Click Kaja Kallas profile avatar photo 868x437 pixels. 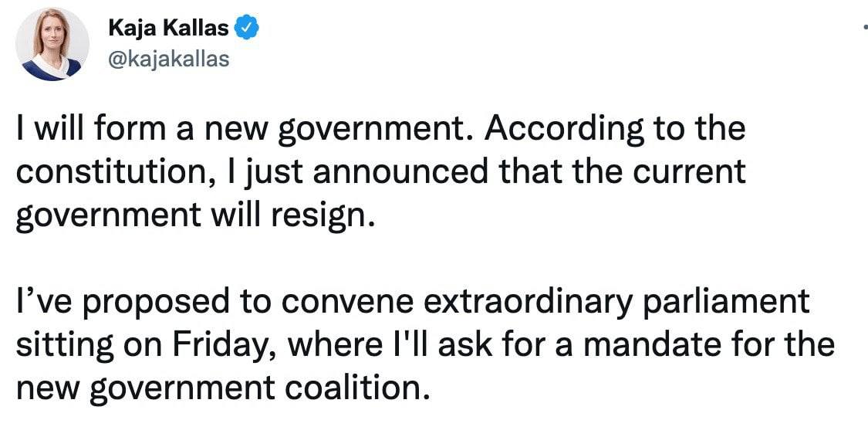point(52,44)
